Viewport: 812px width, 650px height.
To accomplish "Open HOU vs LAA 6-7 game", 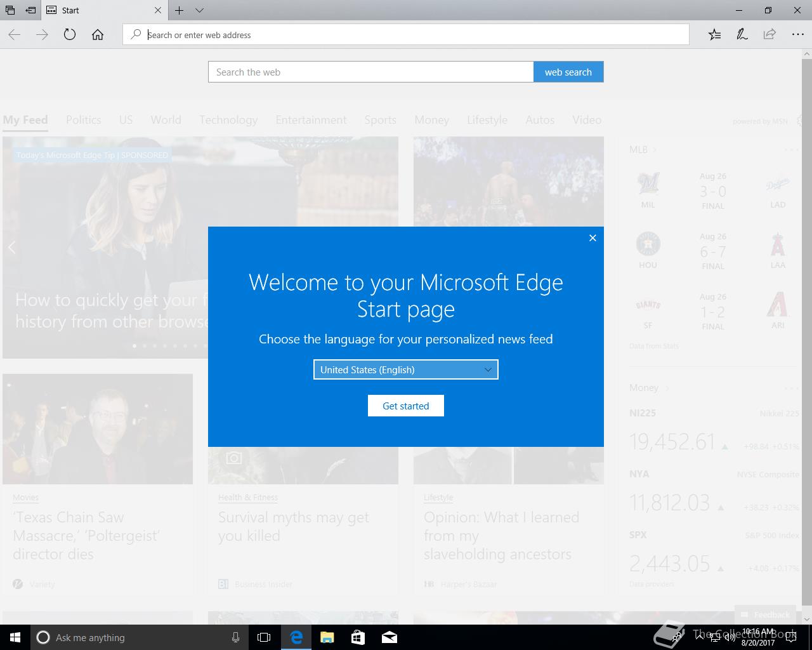I will coord(714,251).
